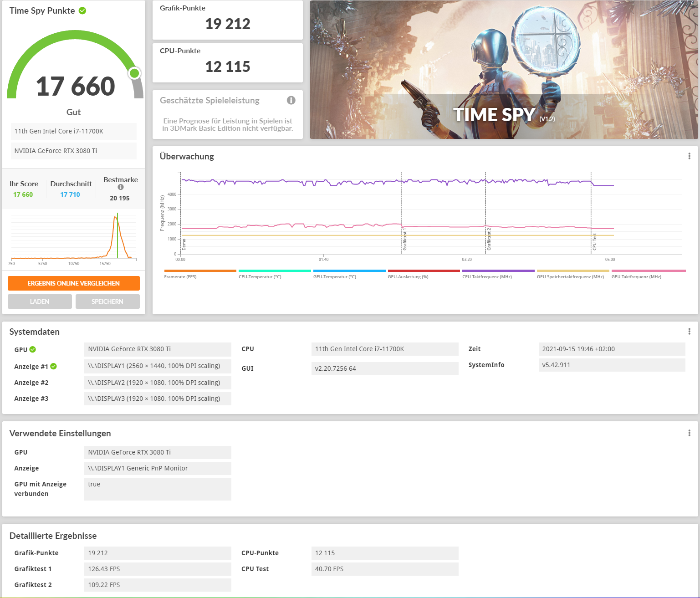Click the CPU-Punkte 12 115 card
Image resolution: width=700 pixels, height=598 pixels.
click(228, 63)
